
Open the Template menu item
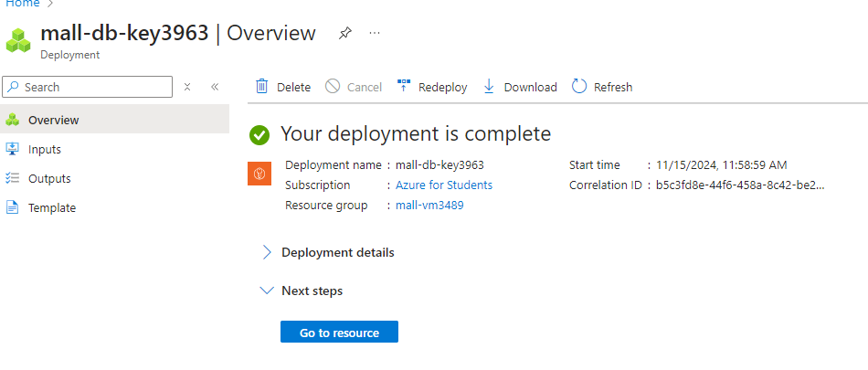pyautogui.click(x=114, y=207)
